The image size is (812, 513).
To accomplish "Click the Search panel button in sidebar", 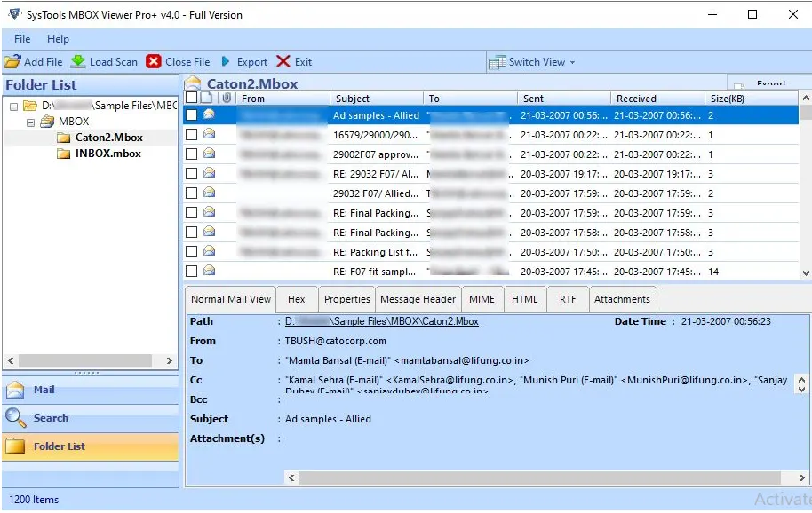I will pyautogui.click(x=91, y=418).
